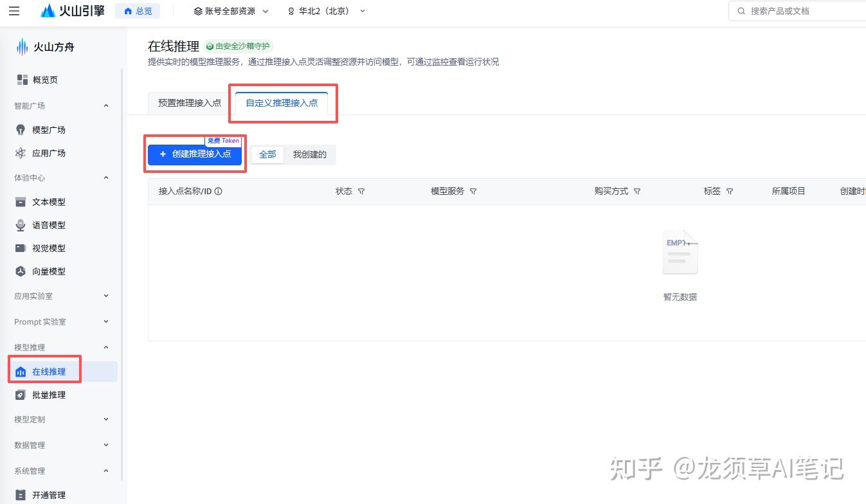The height and width of the screenshot is (504, 866).
Task: Click the 接入点名称/ID info icon
Action: 218,191
